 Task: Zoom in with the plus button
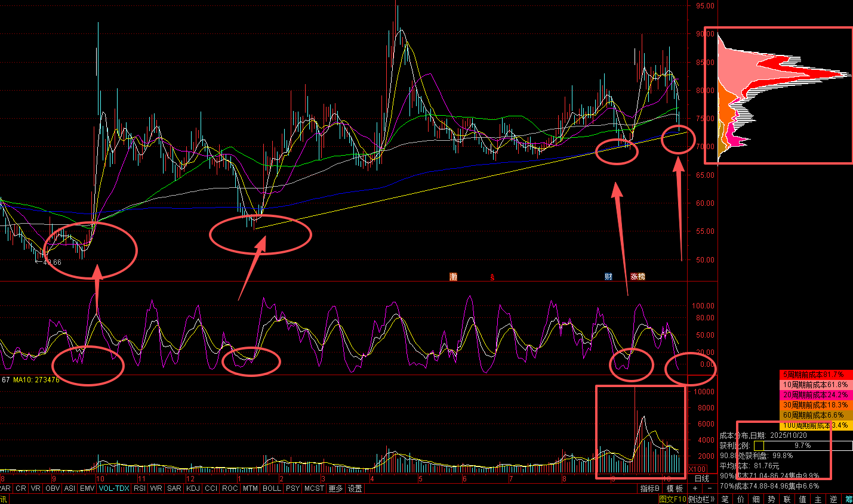point(695,488)
